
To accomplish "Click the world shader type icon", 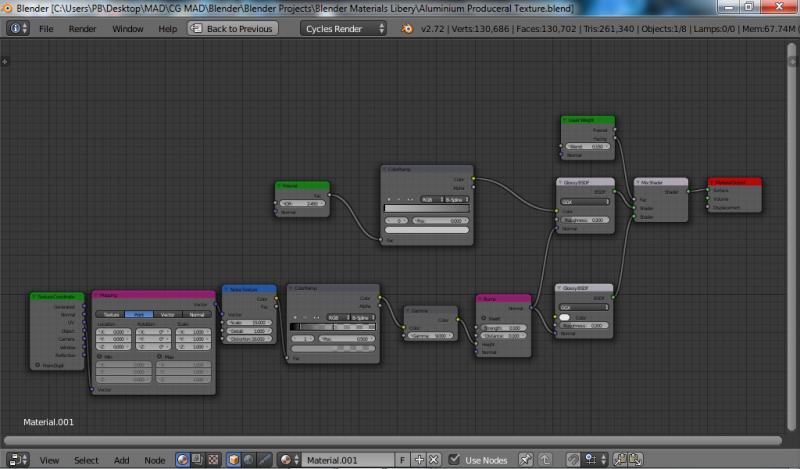I will [x=249, y=460].
